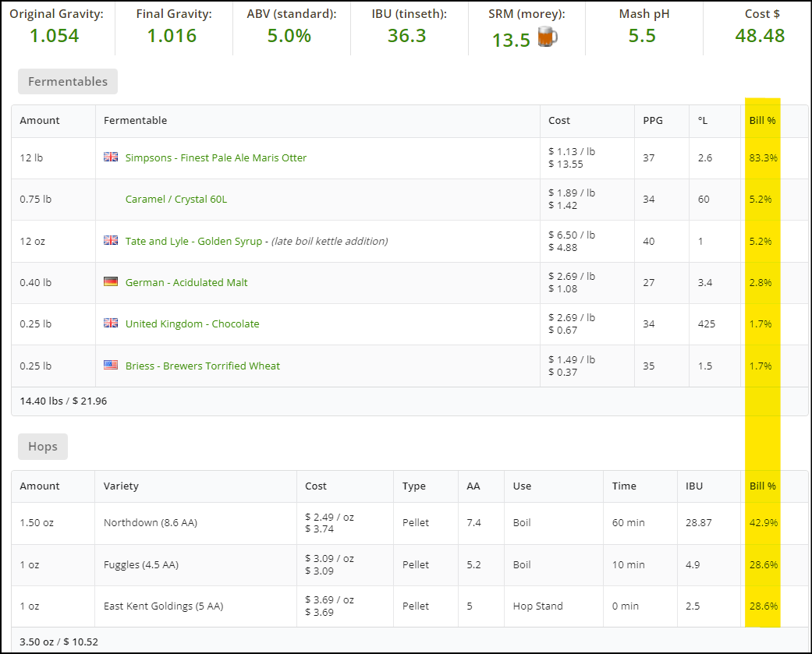The image size is (812, 654).
Task: Select the 12 oz amount for Golden Syrup
Action: (x=32, y=241)
